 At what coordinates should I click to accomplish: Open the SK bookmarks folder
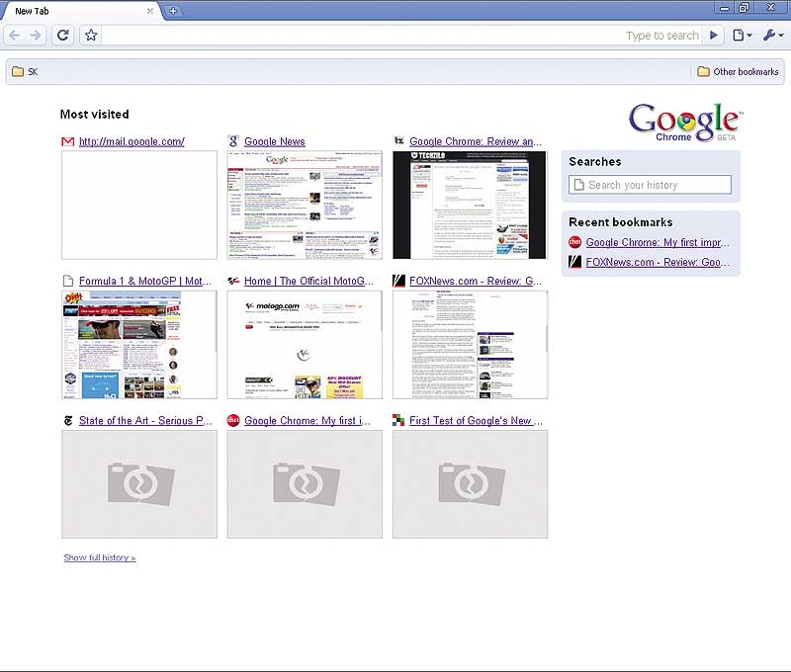[25, 71]
